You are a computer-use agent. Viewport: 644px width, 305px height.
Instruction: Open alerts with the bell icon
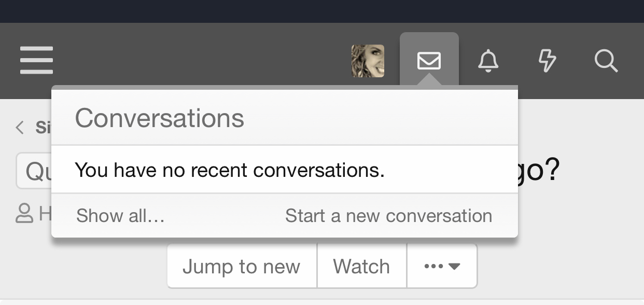[488, 61]
